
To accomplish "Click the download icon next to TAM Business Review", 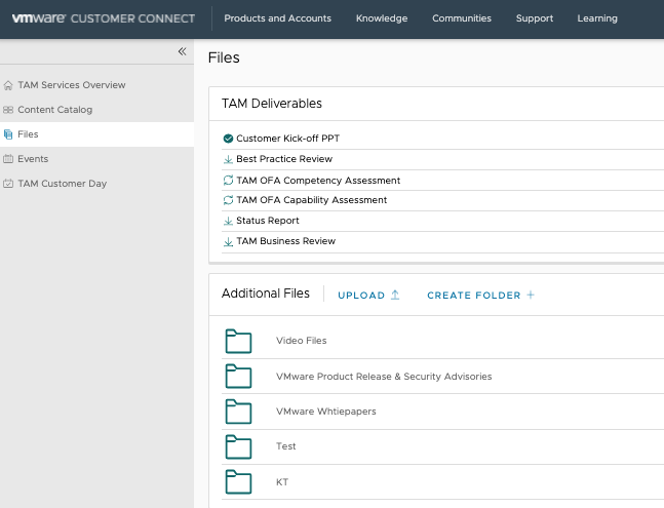I will pyautogui.click(x=228, y=242).
